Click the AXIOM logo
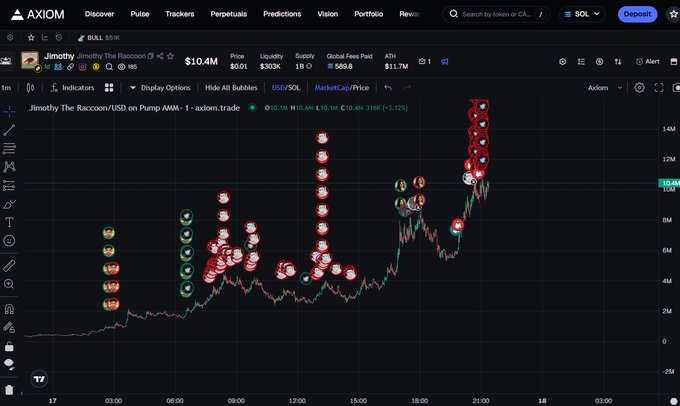The width and height of the screenshot is (680, 406). point(38,14)
